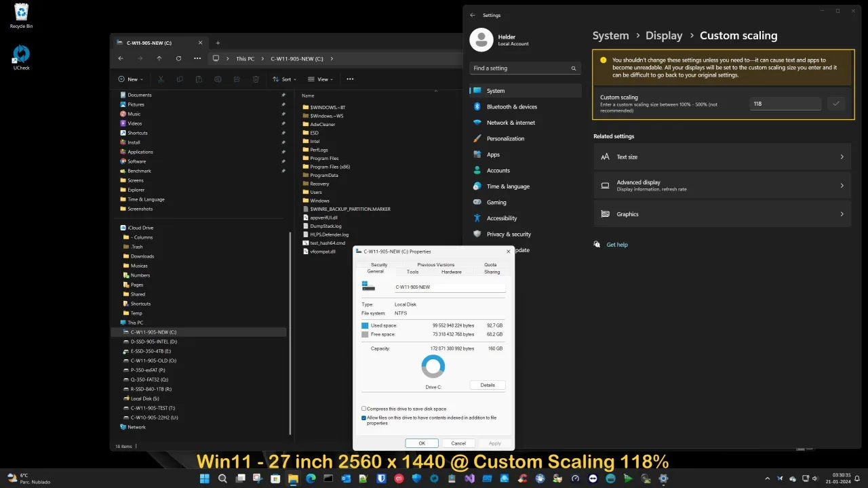Click the Get help link

[617, 245]
